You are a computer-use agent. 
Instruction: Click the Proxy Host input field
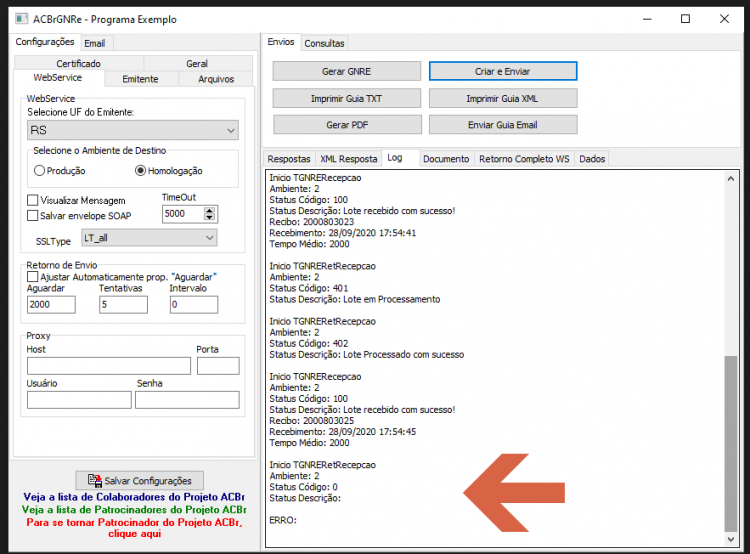point(109,366)
